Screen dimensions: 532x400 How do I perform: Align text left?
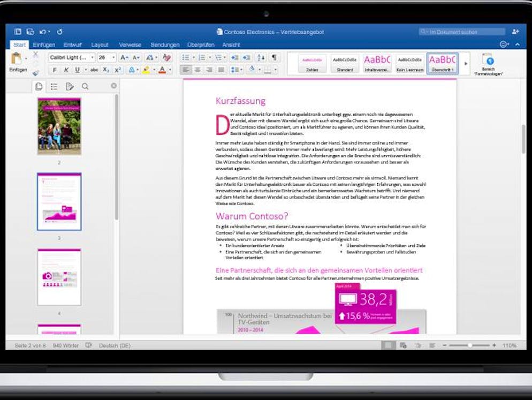(185, 70)
